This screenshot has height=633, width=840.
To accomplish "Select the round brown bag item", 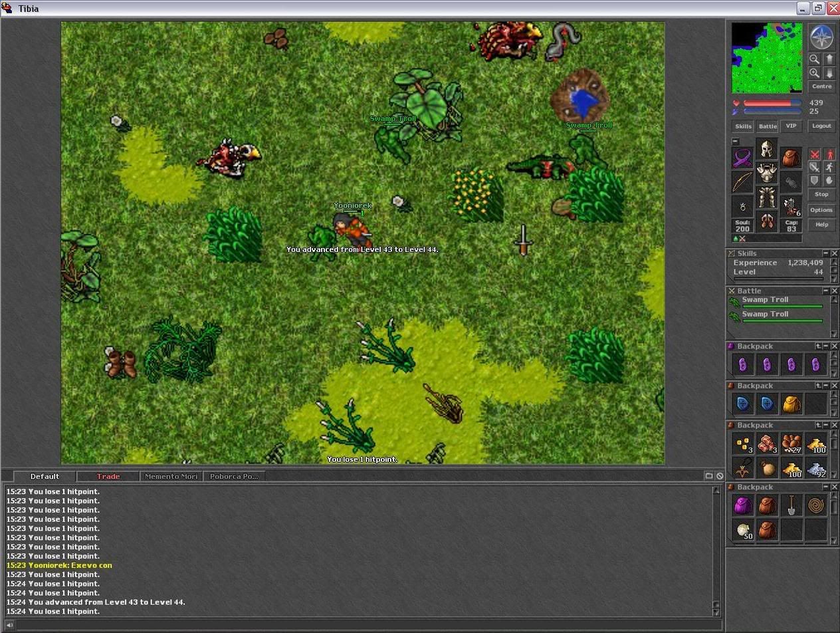I will pos(768,467).
